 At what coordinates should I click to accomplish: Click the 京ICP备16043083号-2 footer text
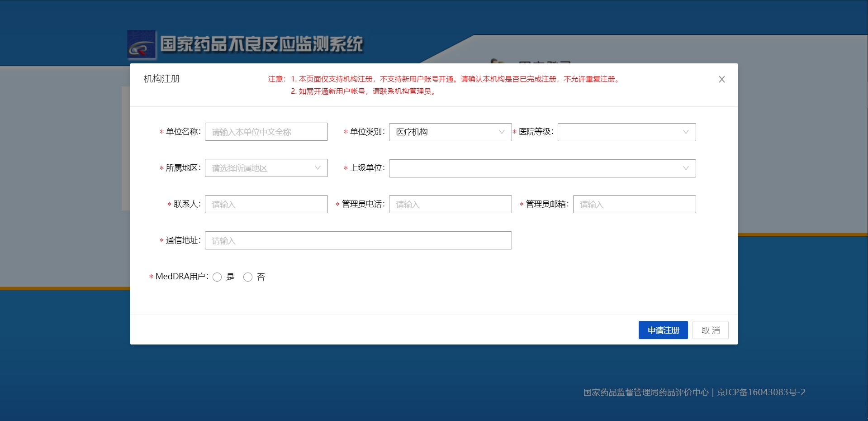[x=761, y=392]
